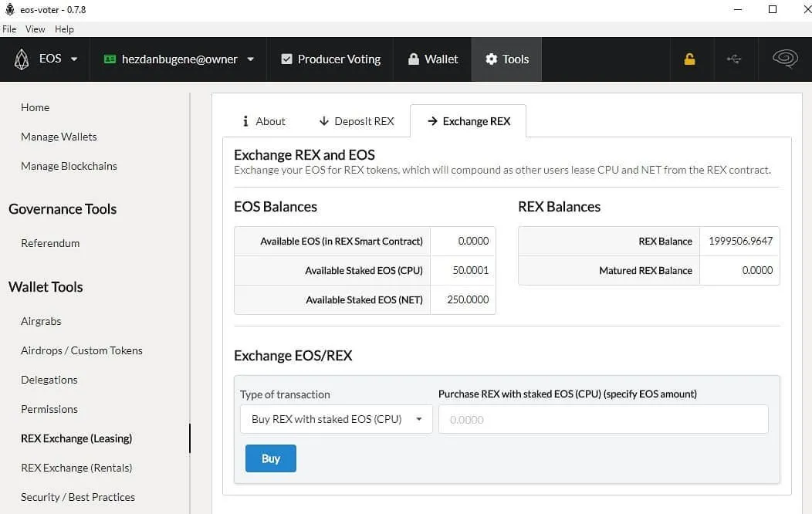812x514 pixels.
Task: Select REX Exchange (Rentals) in the sidebar
Action: (x=76, y=468)
